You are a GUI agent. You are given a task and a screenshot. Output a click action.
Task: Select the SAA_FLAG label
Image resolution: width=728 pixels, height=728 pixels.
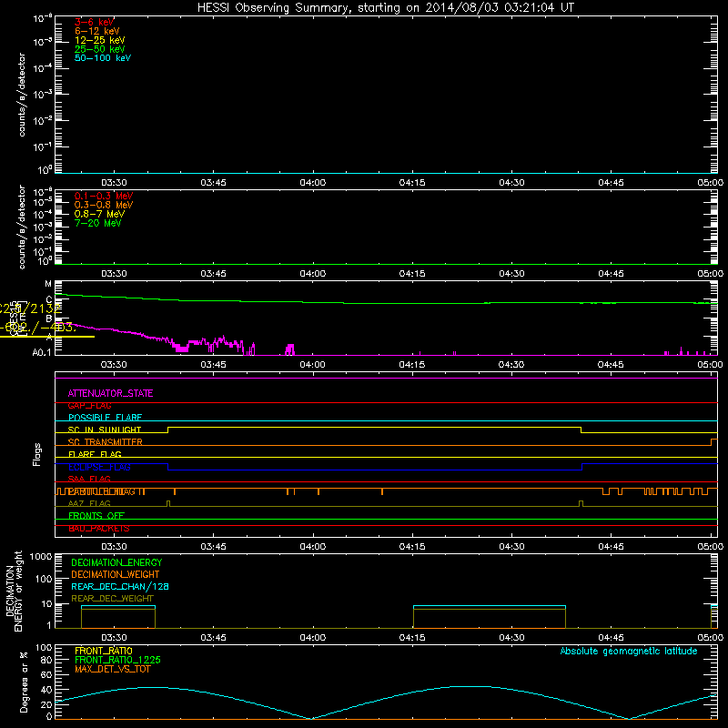coord(89,479)
